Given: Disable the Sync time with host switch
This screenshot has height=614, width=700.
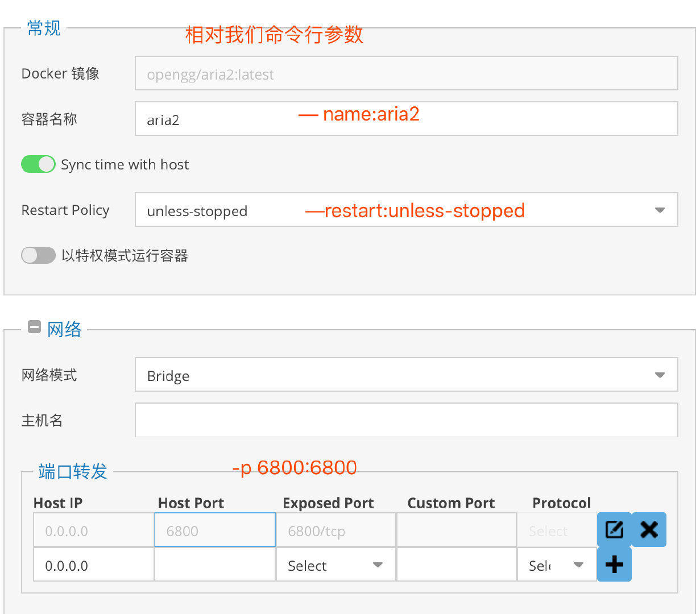Looking at the screenshot, I should (38, 164).
